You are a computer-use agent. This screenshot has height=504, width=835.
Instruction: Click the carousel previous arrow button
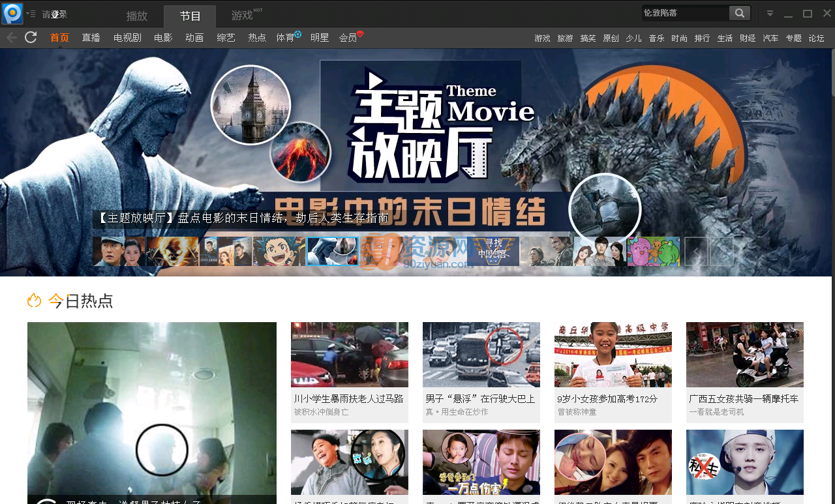point(696,251)
